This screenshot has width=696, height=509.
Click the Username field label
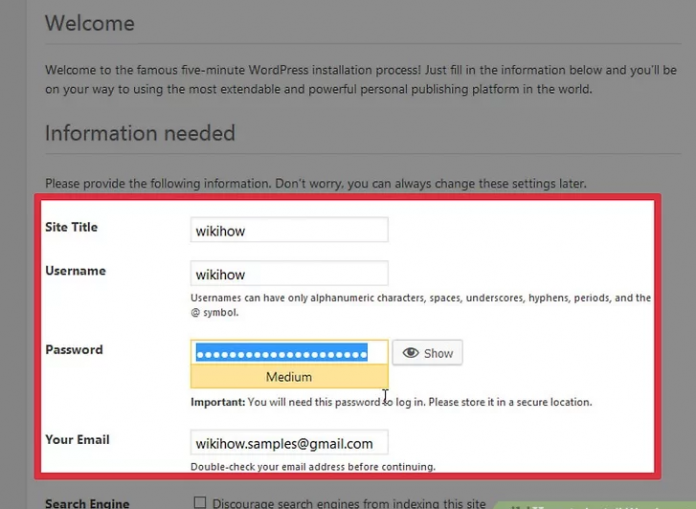pyautogui.click(x=75, y=271)
